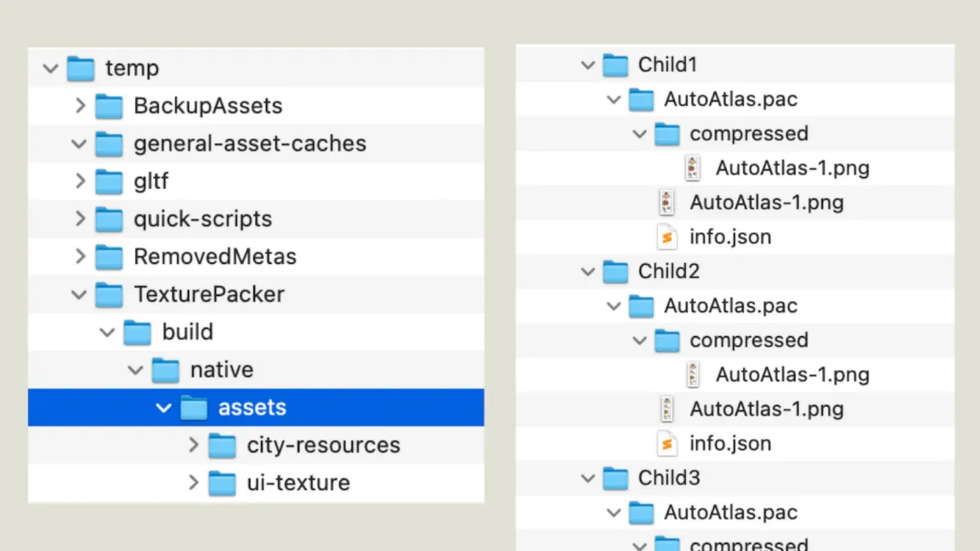Select the native folder label

coord(221,369)
